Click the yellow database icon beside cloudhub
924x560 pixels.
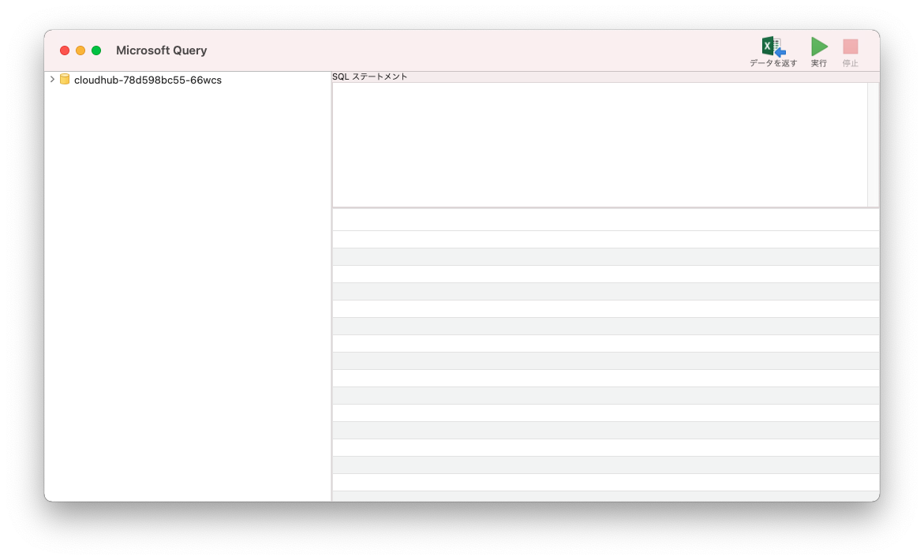[x=65, y=80]
